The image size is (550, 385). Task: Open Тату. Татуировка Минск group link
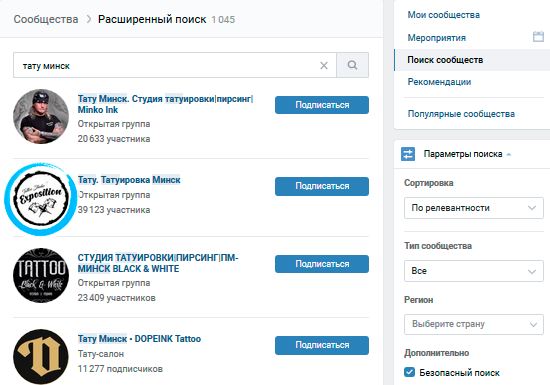pyautogui.click(x=129, y=180)
